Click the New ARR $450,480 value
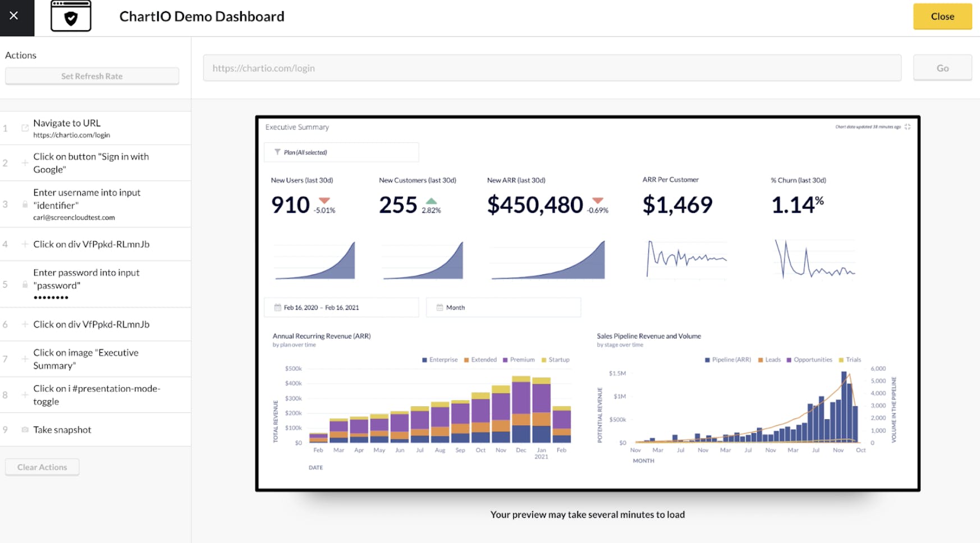This screenshot has width=980, height=543. [535, 205]
